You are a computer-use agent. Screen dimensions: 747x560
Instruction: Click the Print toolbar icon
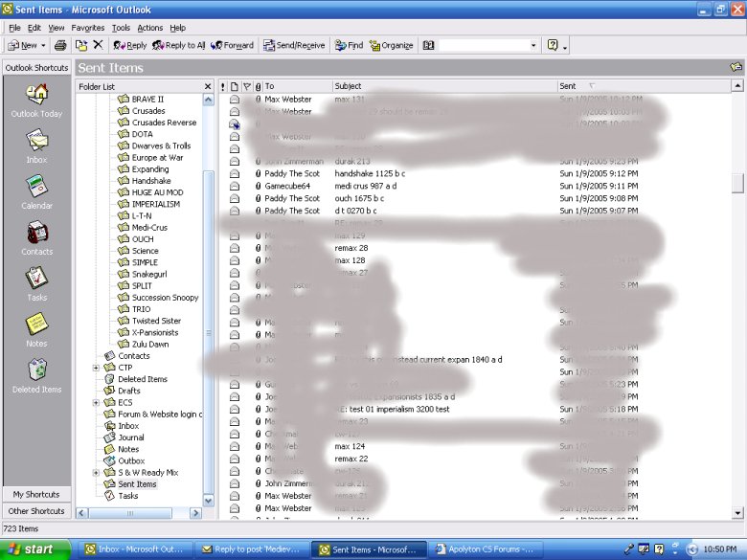[x=60, y=45]
